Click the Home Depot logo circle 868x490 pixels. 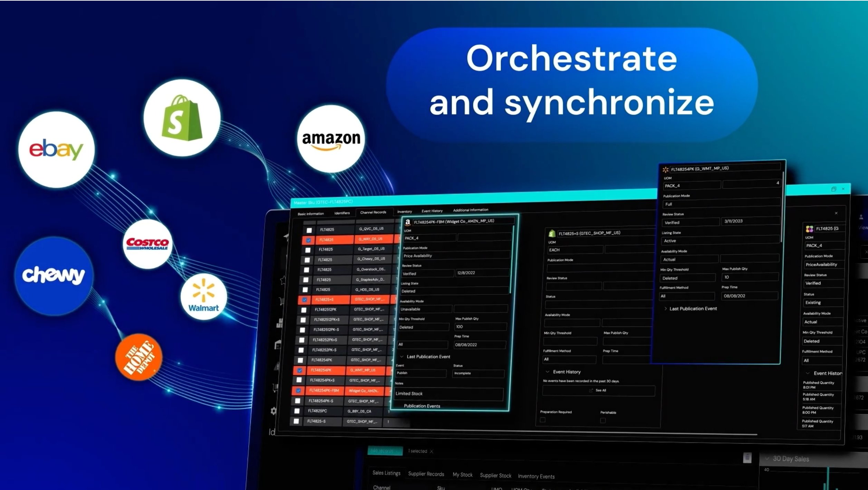click(139, 357)
